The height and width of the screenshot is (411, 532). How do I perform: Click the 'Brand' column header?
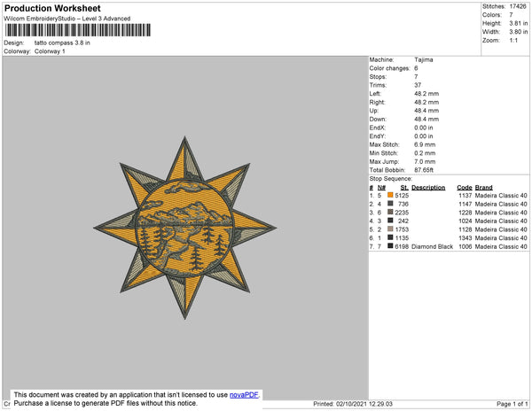pos(484,188)
